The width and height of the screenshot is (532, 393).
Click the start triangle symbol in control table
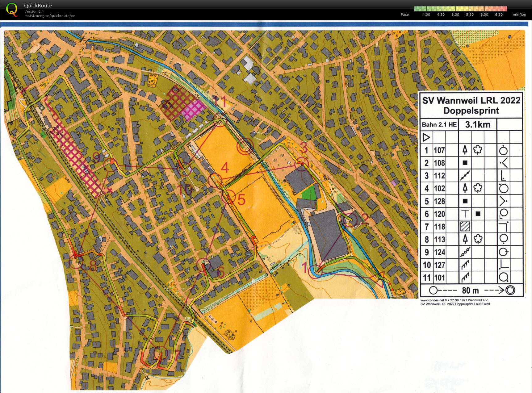click(x=426, y=137)
